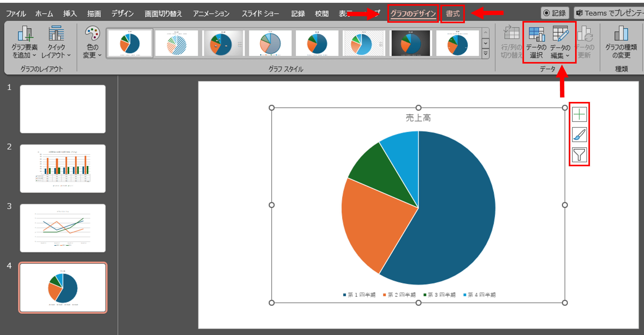Click the 第 3 四半期 legend entry
Image resolution: width=644 pixels, height=335 pixels.
pyautogui.click(x=439, y=295)
